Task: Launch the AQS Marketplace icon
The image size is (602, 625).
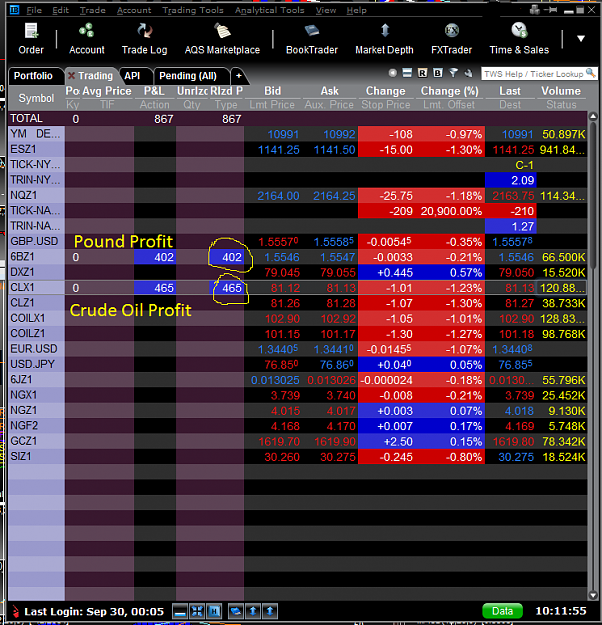Action: click(x=222, y=39)
